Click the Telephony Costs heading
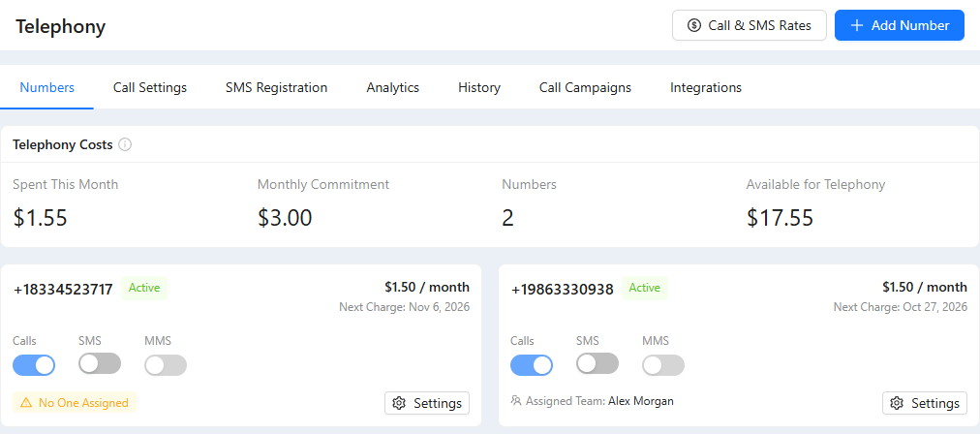Viewport: 980px width, 434px height. pyautogui.click(x=63, y=145)
